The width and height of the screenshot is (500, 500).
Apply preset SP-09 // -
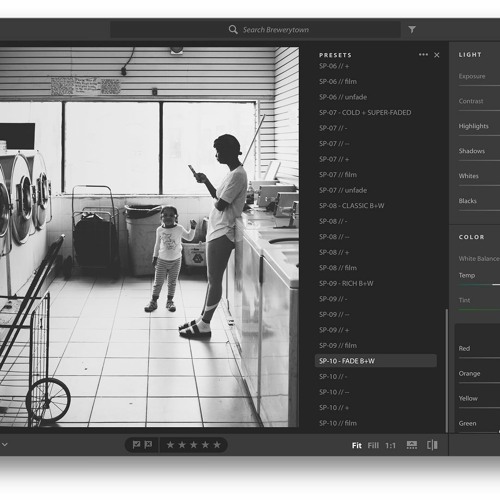(x=333, y=299)
